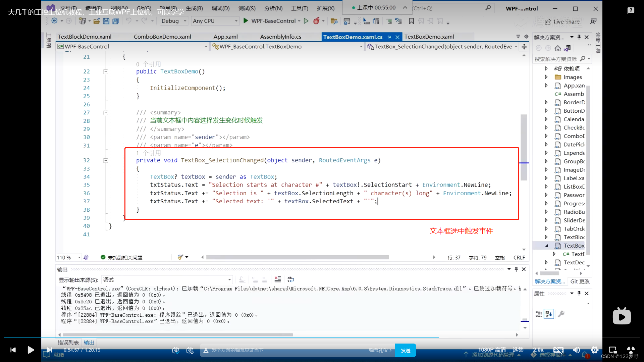The height and width of the screenshot is (362, 644).
Task: Open the 生成(B) build menu
Action: [194, 8]
